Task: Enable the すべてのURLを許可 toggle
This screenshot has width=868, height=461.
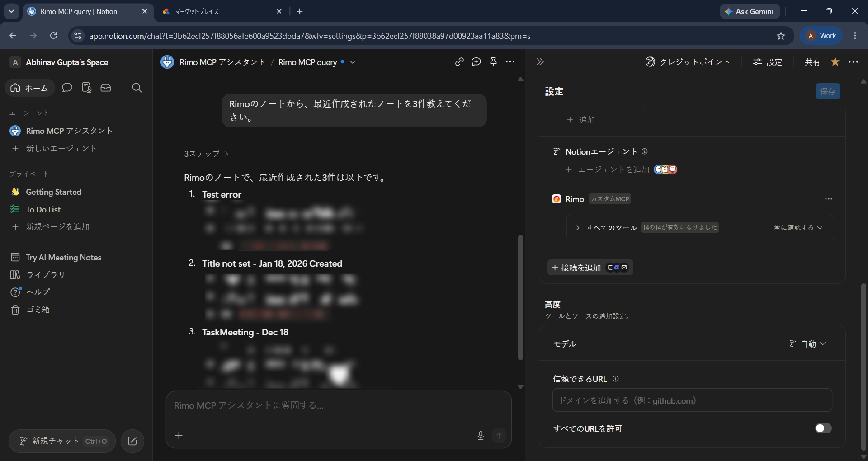Action: point(823,428)
